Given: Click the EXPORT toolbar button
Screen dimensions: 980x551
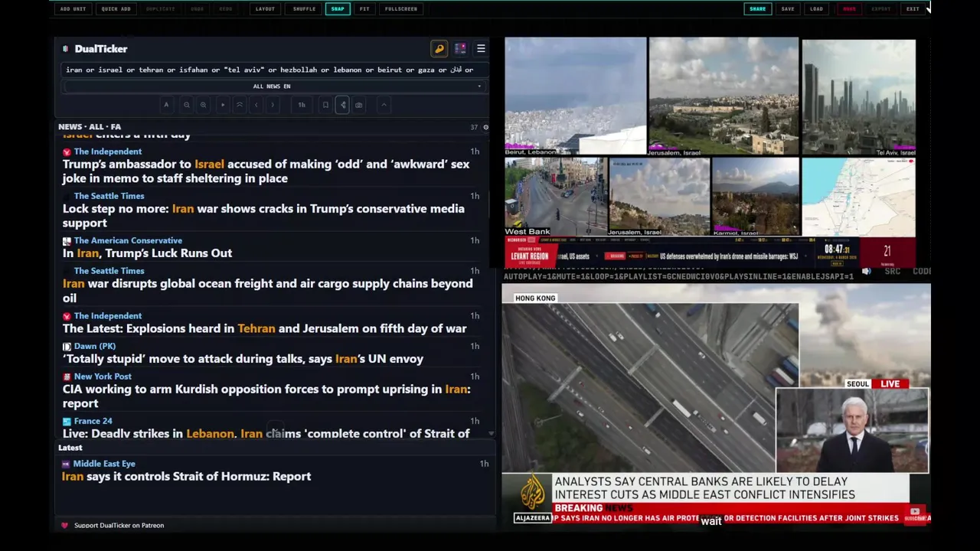Looking at the screenshot, I should click(881, 9).
